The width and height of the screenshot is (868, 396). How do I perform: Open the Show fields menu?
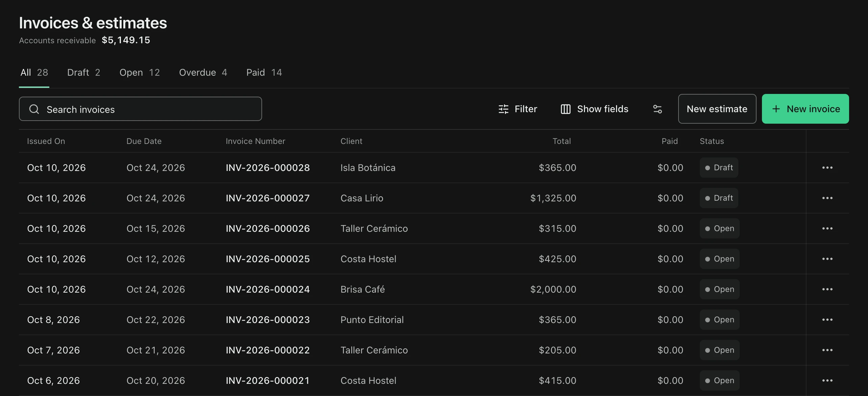(x=594, y=109)
